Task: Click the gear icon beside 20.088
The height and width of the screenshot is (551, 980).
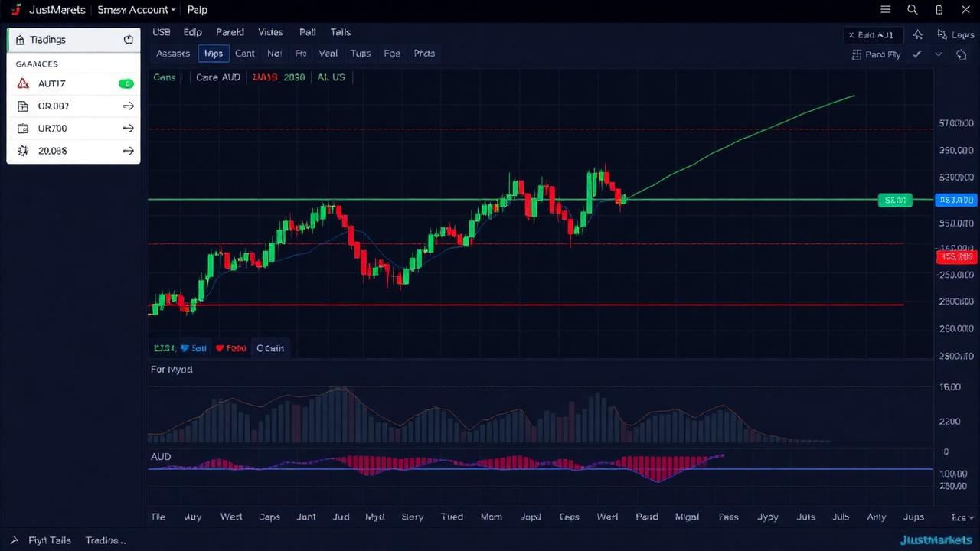Action: click(23, 151)
